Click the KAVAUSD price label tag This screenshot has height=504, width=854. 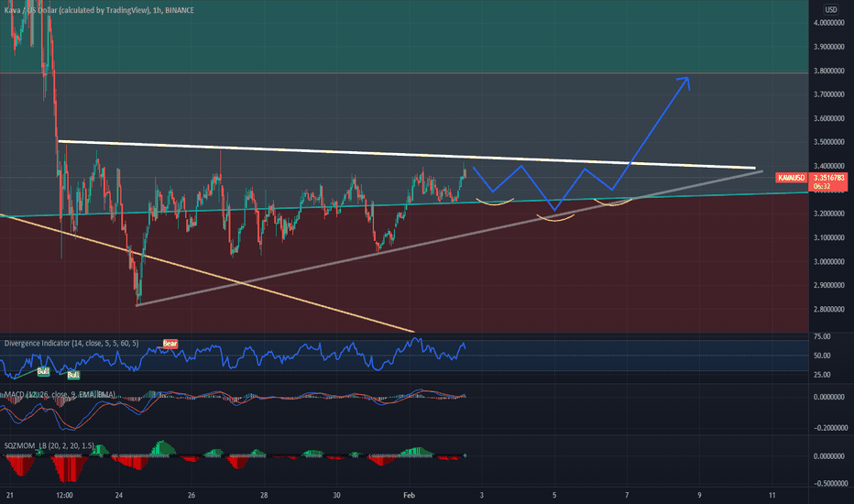coord(792,178)
